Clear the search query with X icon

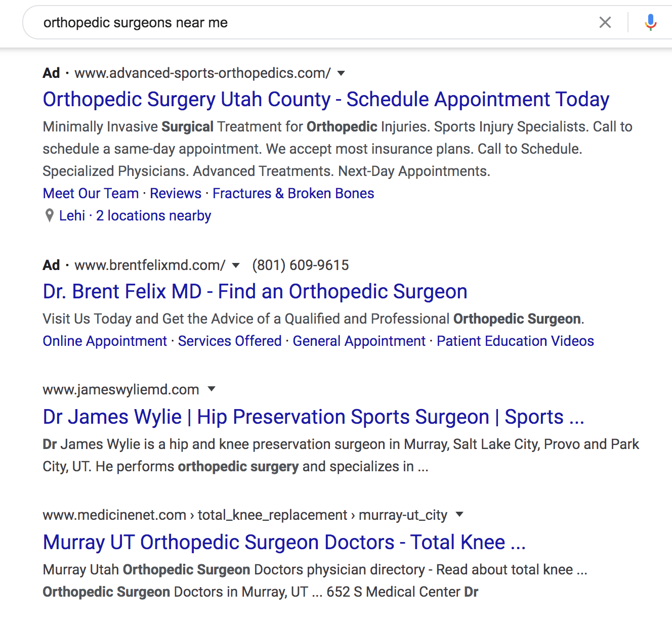tap(605, 22)
